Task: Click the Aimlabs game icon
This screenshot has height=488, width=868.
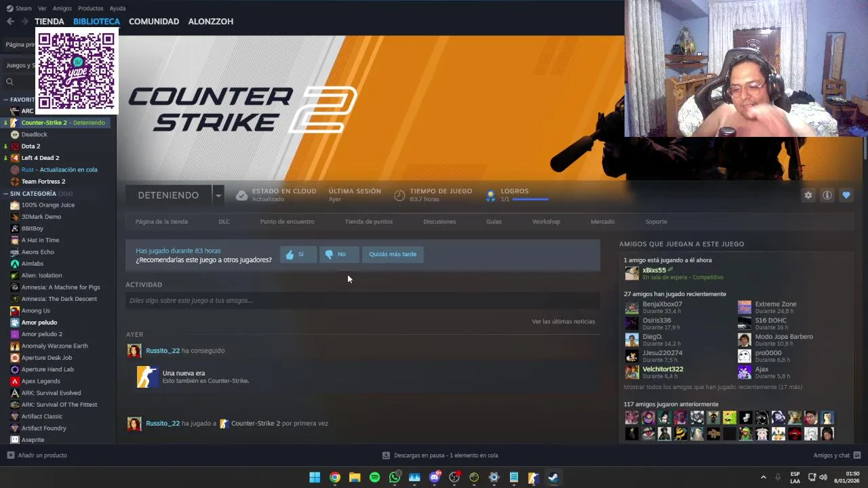Action: tap(15, 264)
